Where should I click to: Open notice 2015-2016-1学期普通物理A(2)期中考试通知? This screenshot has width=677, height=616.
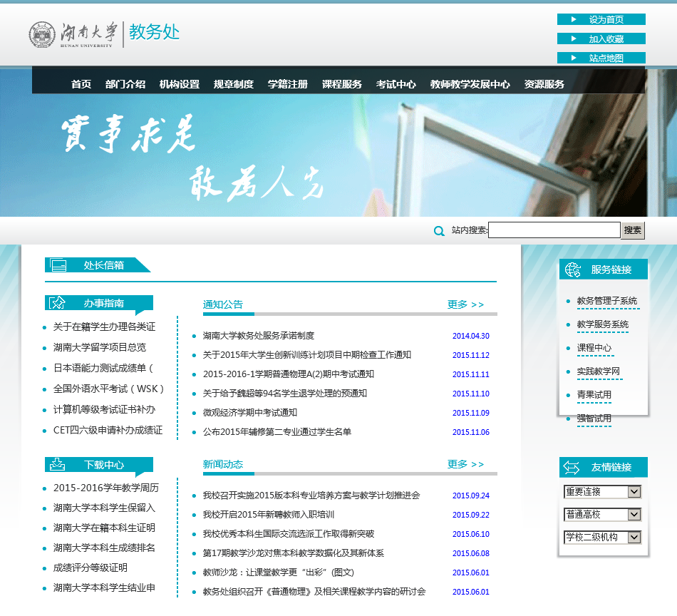tap(289, 374)
